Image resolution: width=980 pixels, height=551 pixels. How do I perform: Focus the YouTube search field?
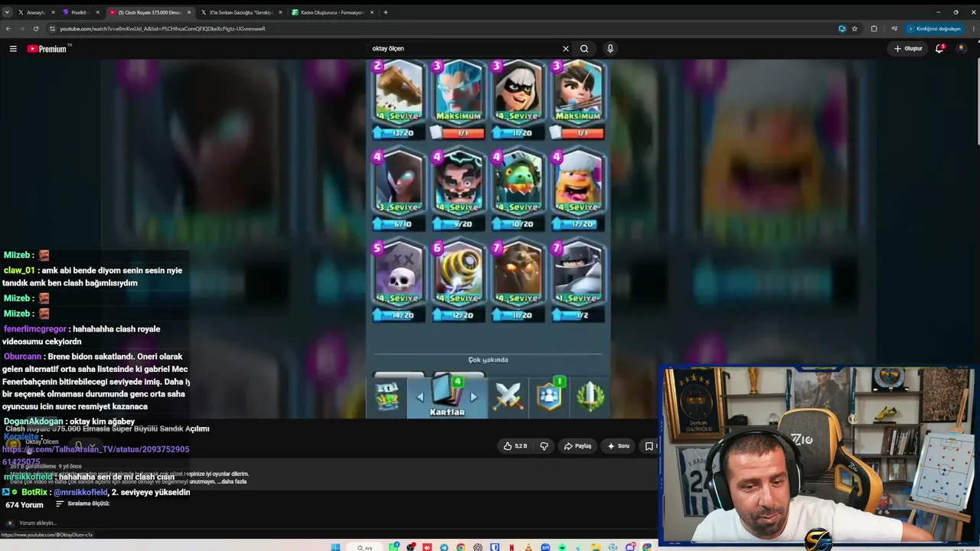click(x=464, y=49)
